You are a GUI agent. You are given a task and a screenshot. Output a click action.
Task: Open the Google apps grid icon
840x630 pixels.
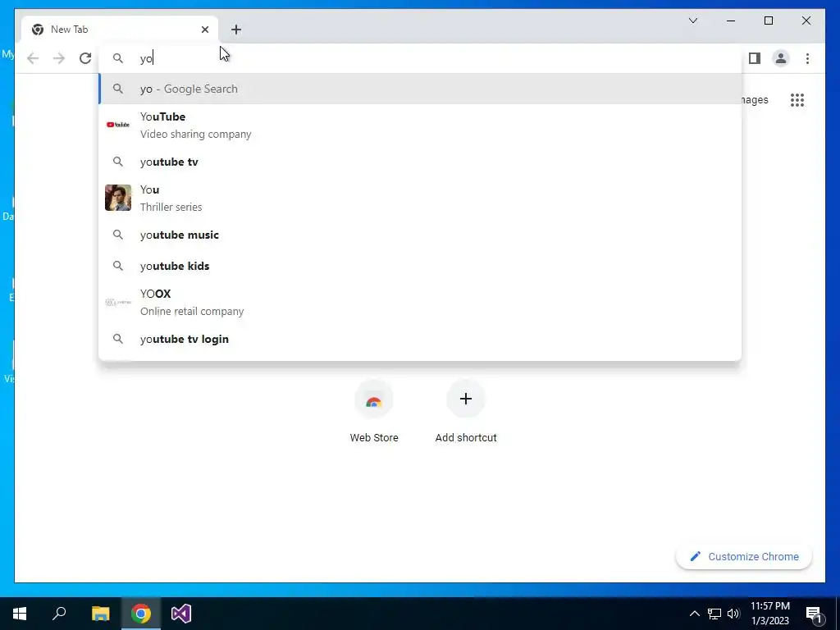tap(797, 100)
